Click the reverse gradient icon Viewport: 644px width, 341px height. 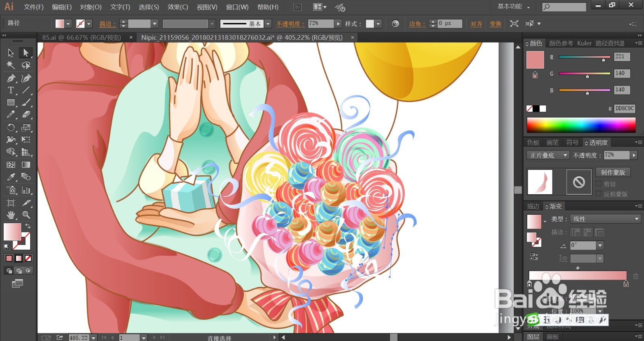tap(534, 257)
